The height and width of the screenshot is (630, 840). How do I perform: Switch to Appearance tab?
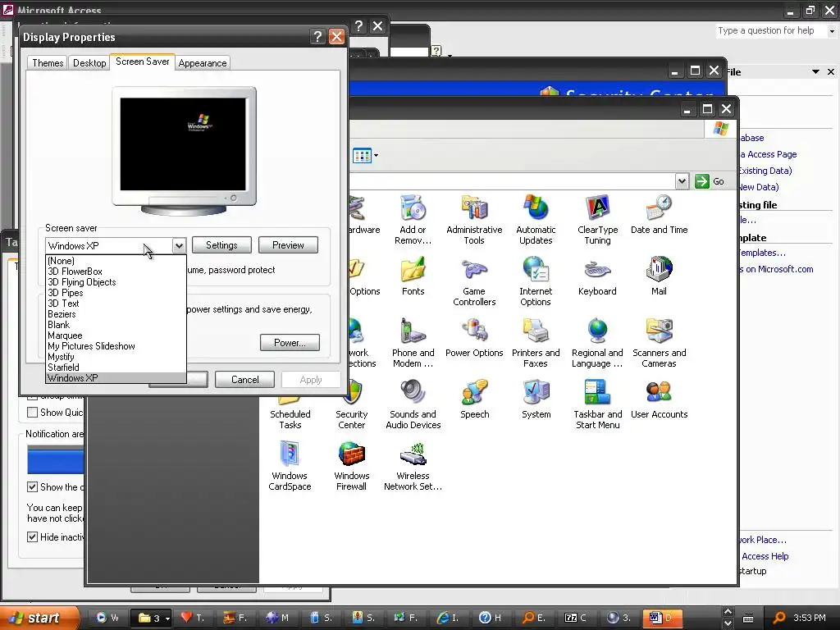coord(203,62)
